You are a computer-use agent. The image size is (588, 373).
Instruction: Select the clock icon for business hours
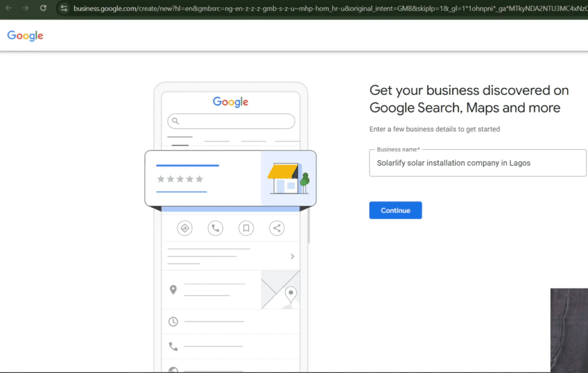(173, 322)
